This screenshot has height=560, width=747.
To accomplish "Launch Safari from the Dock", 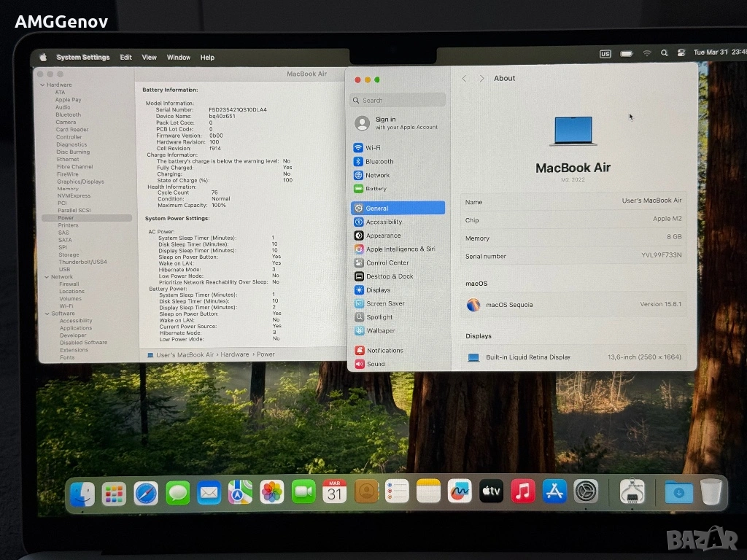I will [146, 492].
